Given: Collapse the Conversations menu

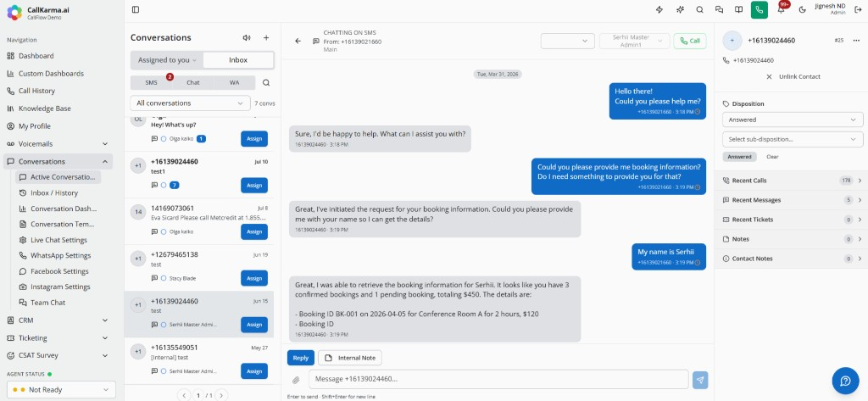Looking at the screenshot, I should pyautogui.click(x=58, y=162).
